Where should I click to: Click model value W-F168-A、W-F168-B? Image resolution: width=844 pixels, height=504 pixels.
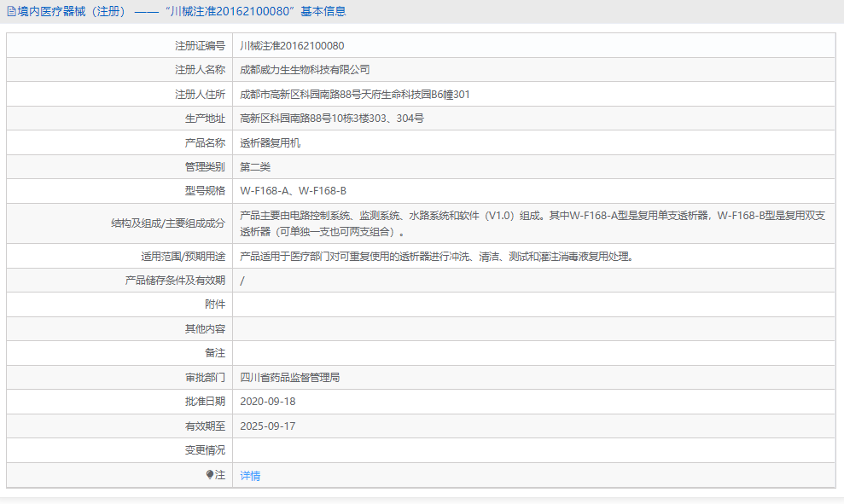(x=294, y=191)
